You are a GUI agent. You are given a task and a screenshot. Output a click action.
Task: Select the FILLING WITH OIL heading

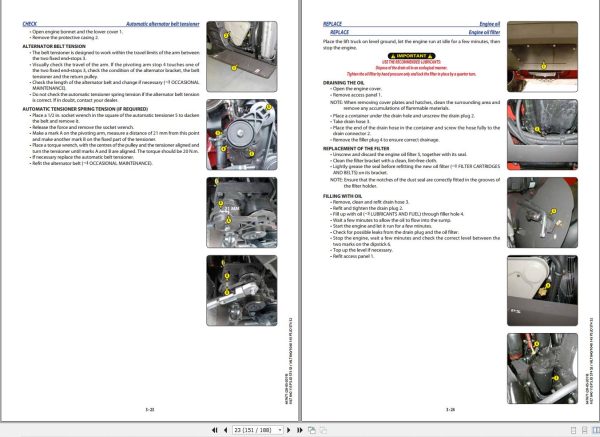(342, 196)
